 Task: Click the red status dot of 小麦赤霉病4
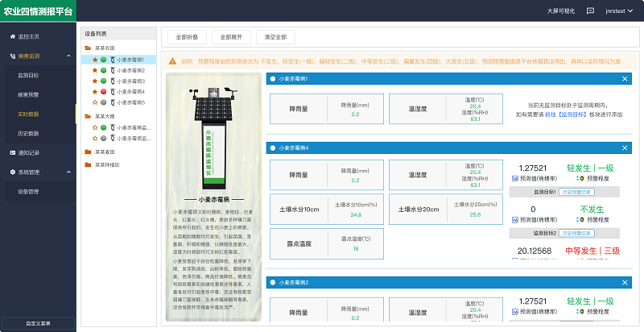pyautogui.click(x=104, y=92)
